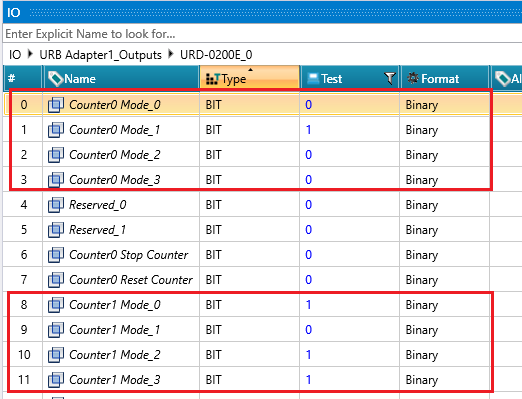Click the icon beside Counter0 Mode_0
The height and width of the screenshot is (399, 522).
(x=56, y=105)
